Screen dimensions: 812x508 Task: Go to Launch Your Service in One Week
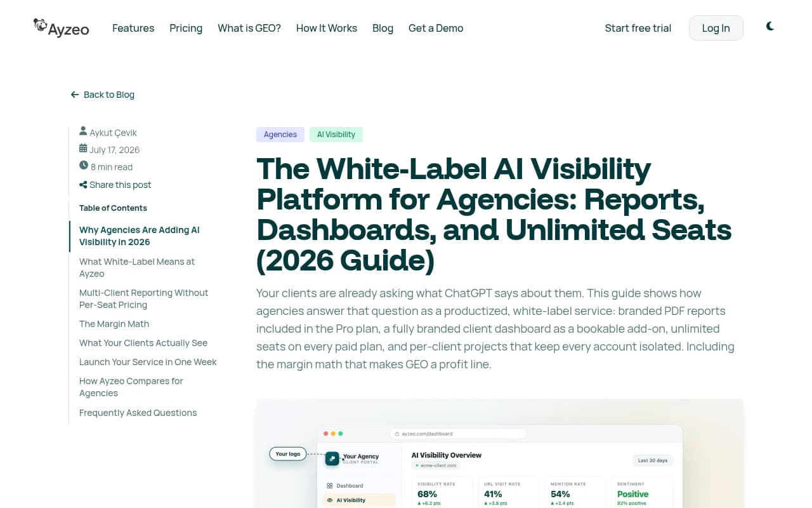click(x=148, y=362)
